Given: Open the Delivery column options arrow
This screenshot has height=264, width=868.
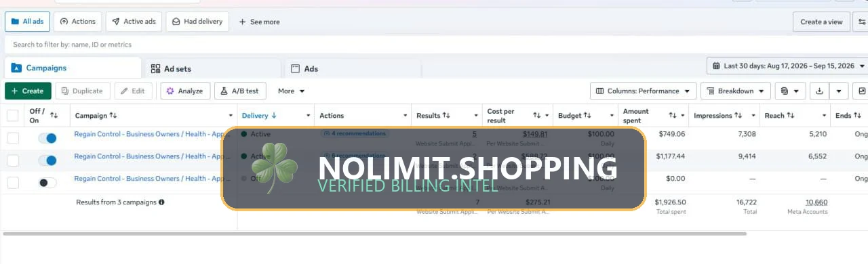Looking at the screenshot, I should [x=309, y=116].
